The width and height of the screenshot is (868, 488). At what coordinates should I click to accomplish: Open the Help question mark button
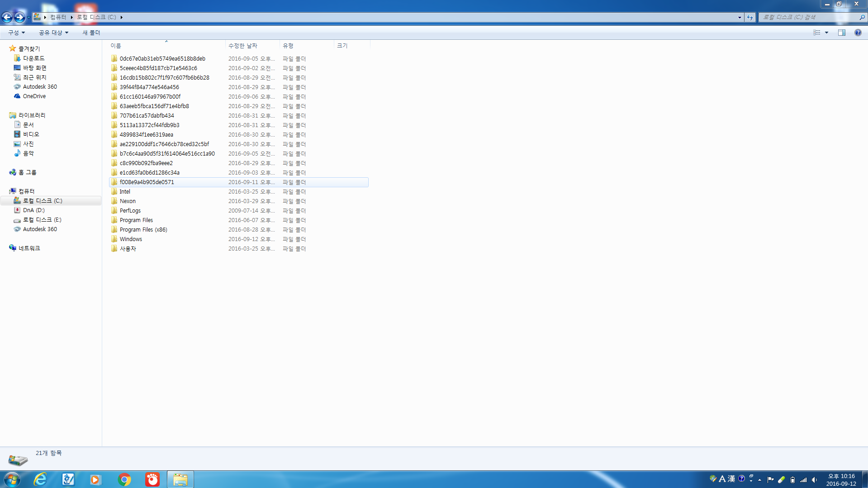858,33
